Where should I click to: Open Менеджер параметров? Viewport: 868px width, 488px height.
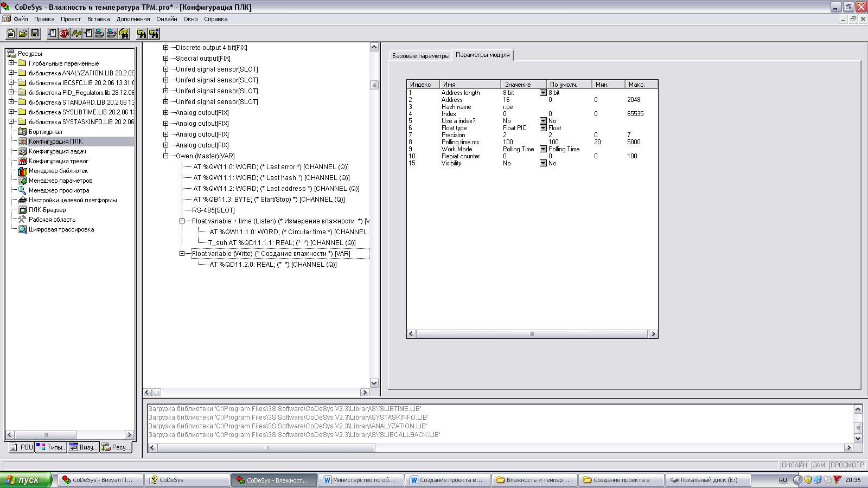(x=60, y=181)
